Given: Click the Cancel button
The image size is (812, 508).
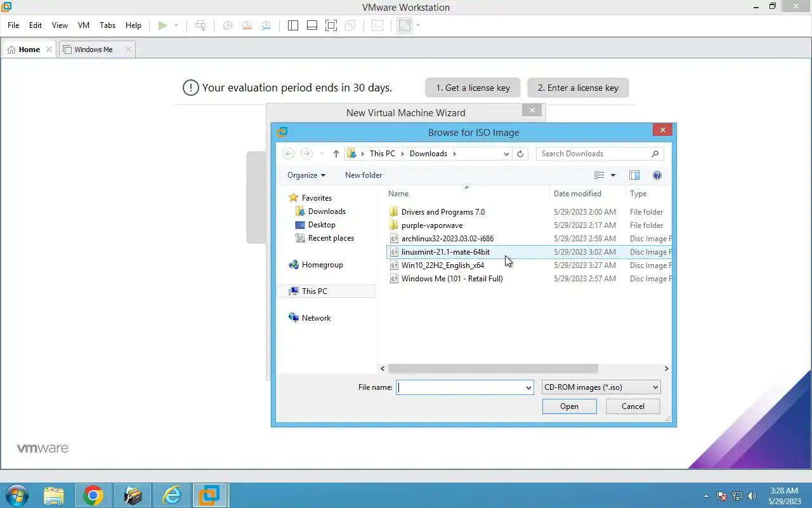Looking at the screenshot, I should [633, 406].
